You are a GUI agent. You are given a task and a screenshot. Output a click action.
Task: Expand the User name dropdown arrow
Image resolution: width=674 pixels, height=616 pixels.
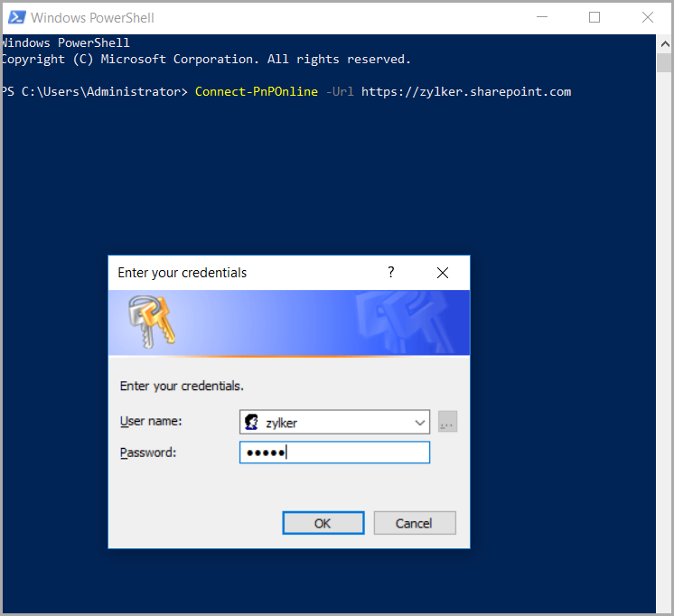(420, 423)
